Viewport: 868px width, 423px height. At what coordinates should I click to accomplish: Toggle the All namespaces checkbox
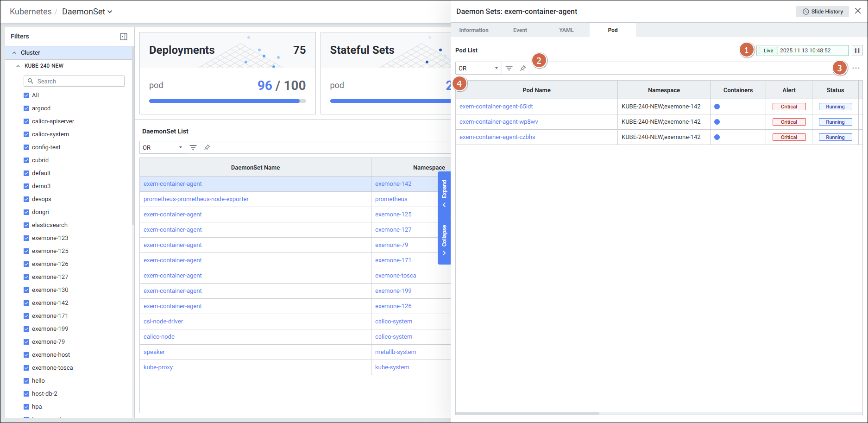pyautogui.click(x=26, y=95)
